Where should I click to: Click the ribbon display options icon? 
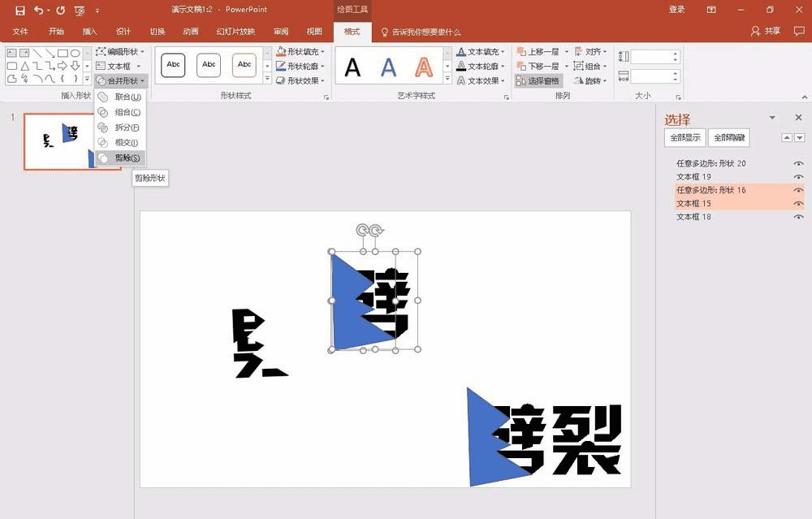(x=711, y=9)
